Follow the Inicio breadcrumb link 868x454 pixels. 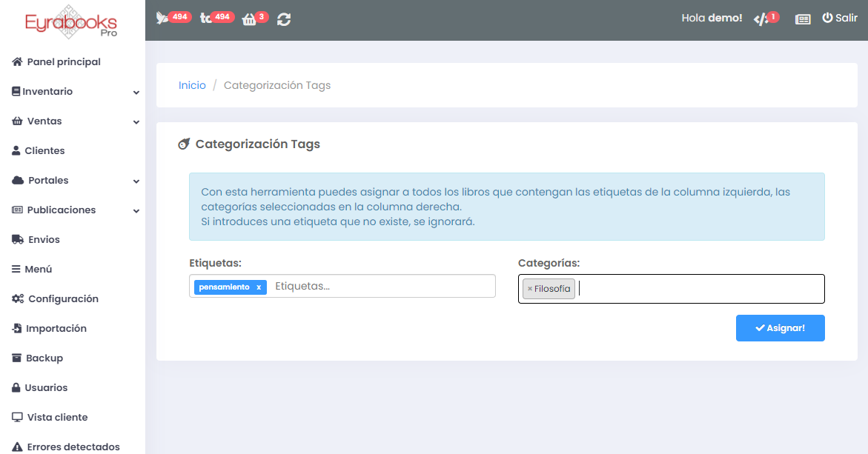[192, 85]
